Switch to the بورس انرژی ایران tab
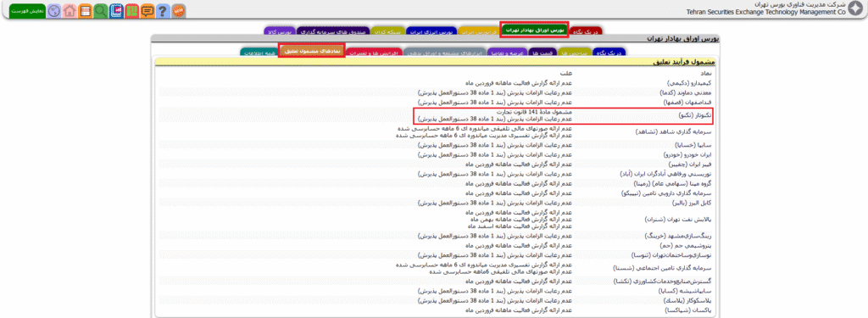Screen dimensions: 868x318 point(431,31)
